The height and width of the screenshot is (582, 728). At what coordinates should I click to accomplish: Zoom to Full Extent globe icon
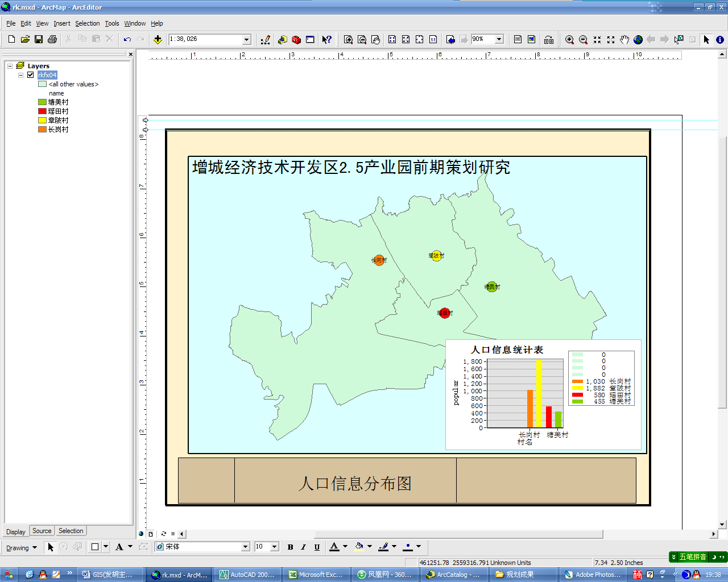click(638, 39)
